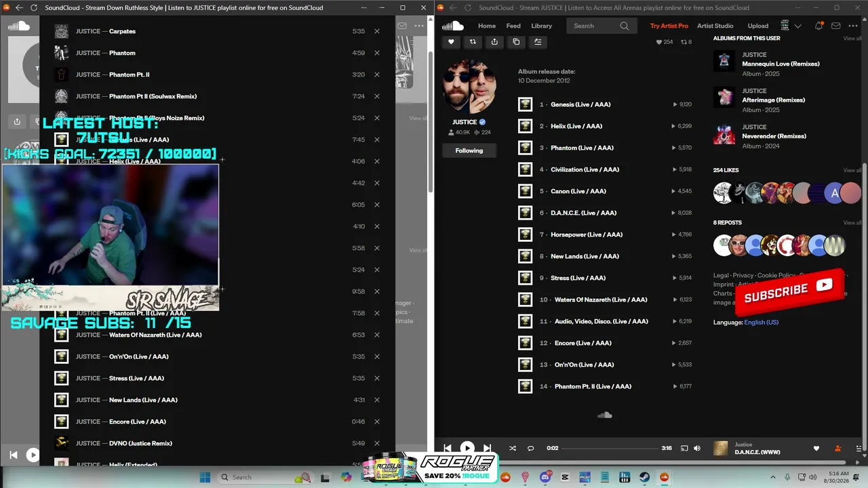Remove Encore (Live / AAA) from queue
Viewport: 868px width, 488px height.
pyautogui.click(x=377, y=422)
